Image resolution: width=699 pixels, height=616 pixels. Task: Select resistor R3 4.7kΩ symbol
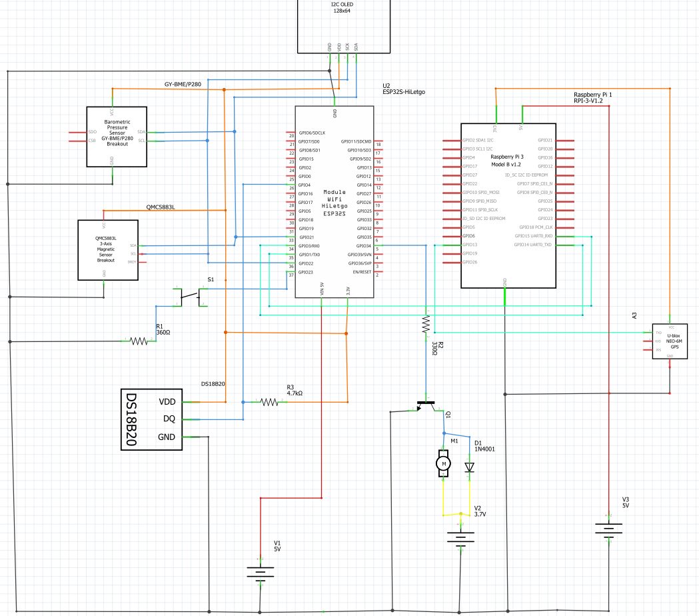[269, 403]
